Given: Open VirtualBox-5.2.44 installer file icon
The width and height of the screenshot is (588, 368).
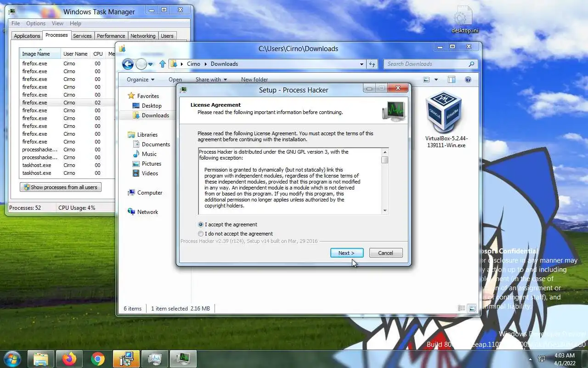Looking at the screenshot, I should tap(444, 113).
